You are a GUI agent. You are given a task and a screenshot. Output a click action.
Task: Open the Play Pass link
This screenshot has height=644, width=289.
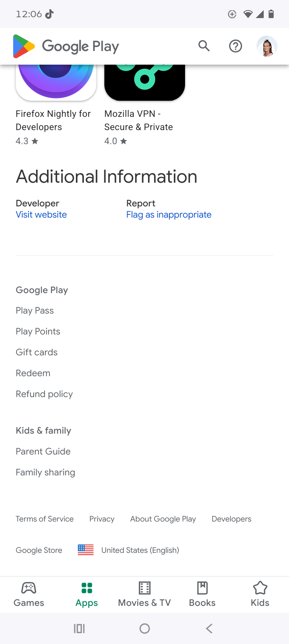[35, 310]
